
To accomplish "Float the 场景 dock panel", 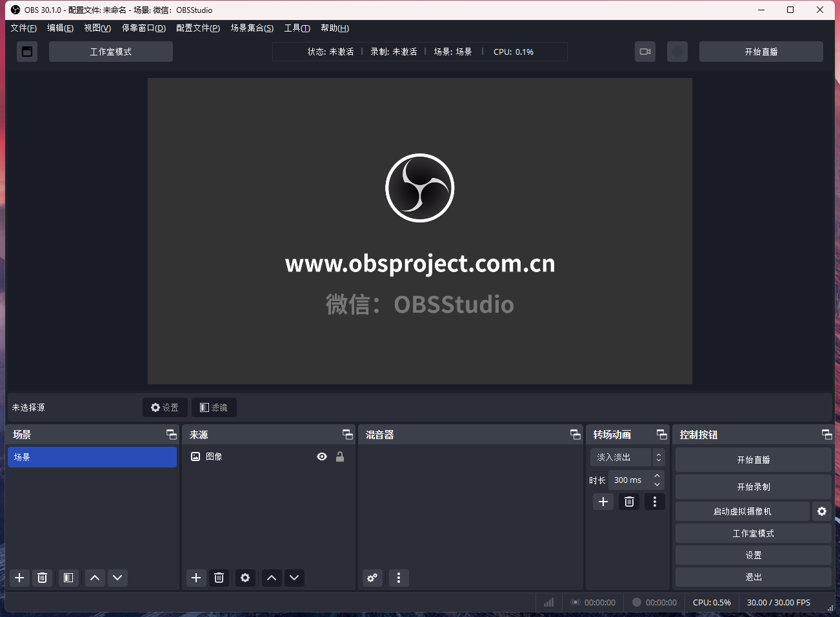I will pyautogui.click(x=171, y=435).
